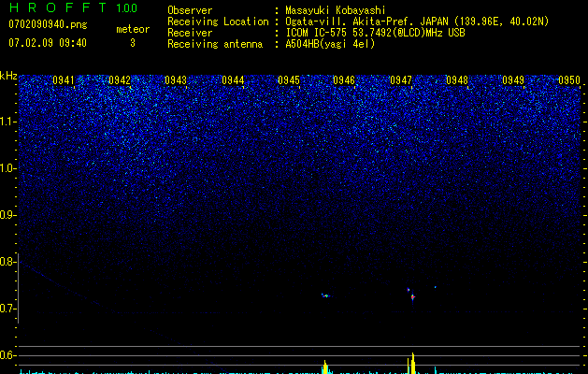Click the yellow intensity peak below 0946
The width and height of the screenshot is (588, 374).
click(325, 367)
